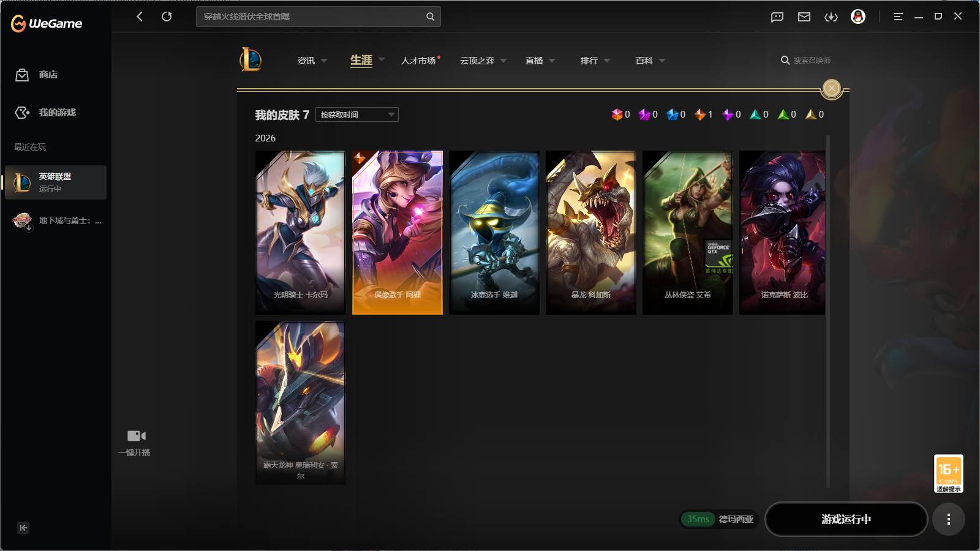This screenshot has width=980, height=551.
Task: Open the 冰壶选手 维迦 skin card
Action: [494, 233]
